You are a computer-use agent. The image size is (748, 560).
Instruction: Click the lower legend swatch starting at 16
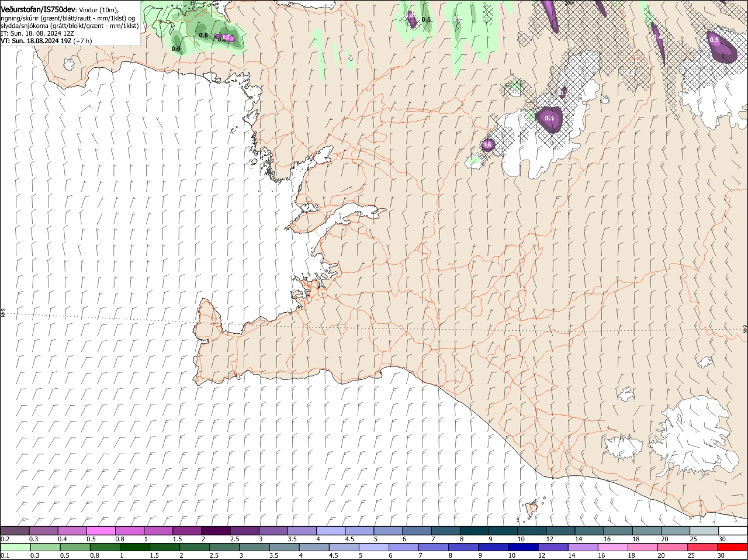pos(612,548)
